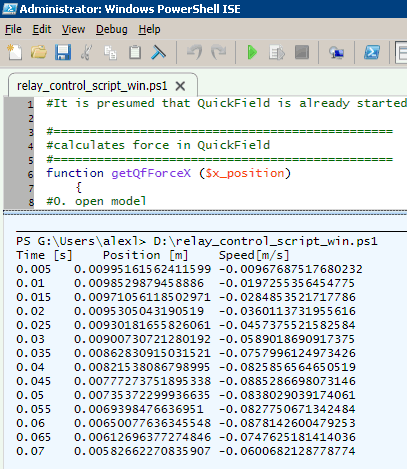Image resolution: width=407 pixels, height=469 pixels.
Task: Click the Cut scissors icon
Action: [x=87, y=52]
